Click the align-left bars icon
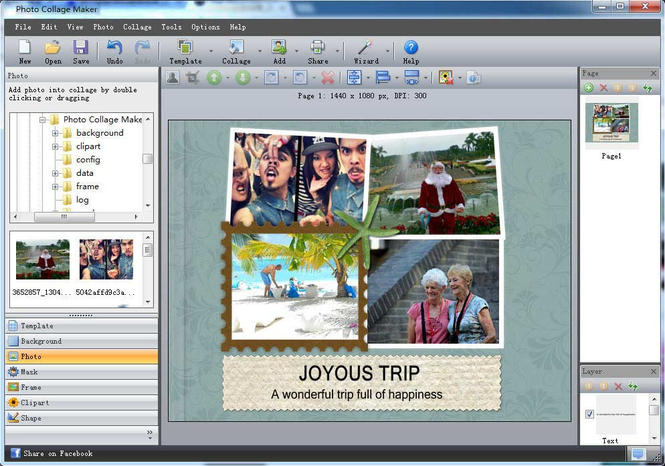 pos(383,78)
